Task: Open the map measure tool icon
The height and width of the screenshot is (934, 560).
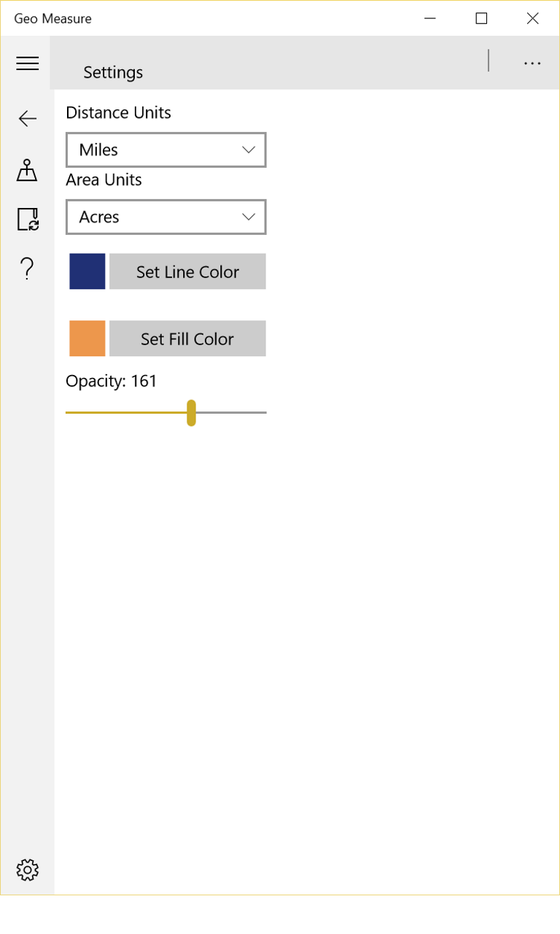Action: [x=27, y=170]
